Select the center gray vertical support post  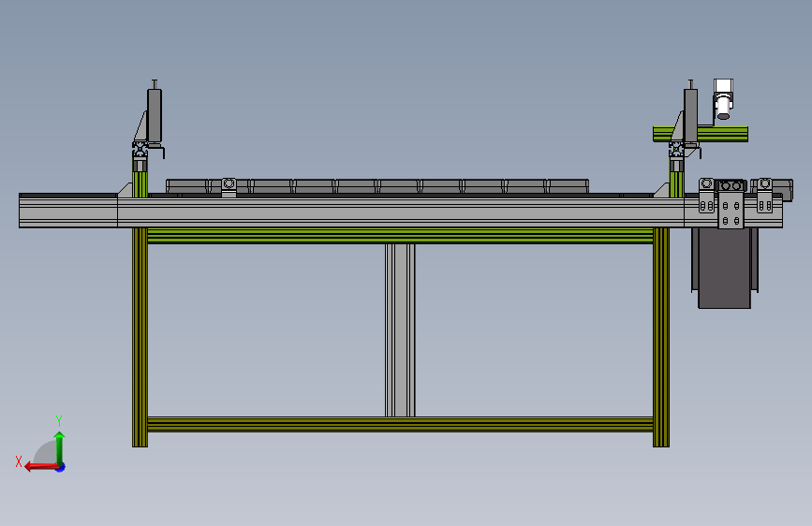coord(400,329)
